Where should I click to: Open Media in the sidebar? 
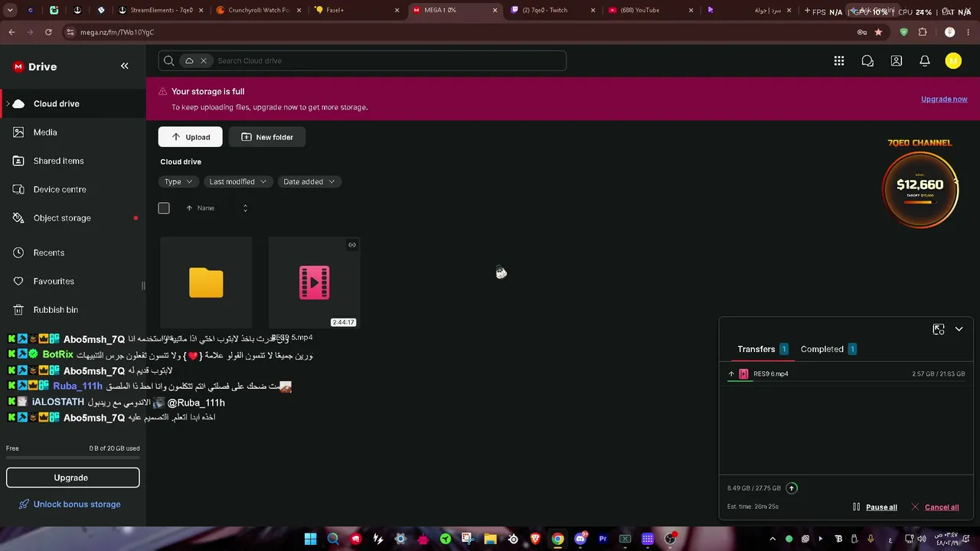point(73,132)
